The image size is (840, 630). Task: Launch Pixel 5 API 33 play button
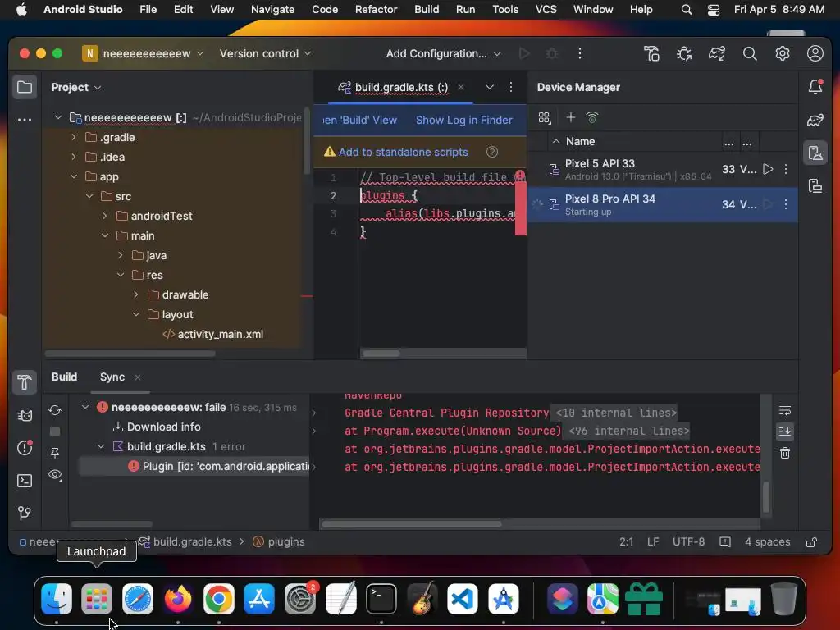tap(768, 169)
